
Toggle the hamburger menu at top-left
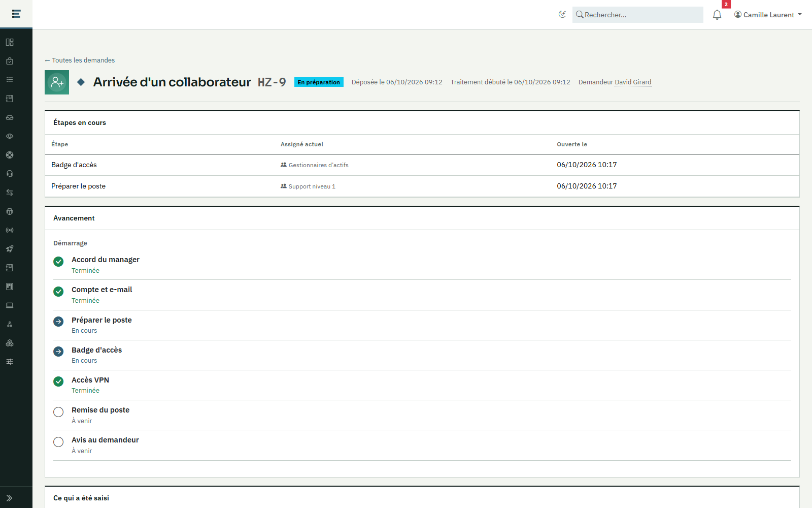coord(16,14)
